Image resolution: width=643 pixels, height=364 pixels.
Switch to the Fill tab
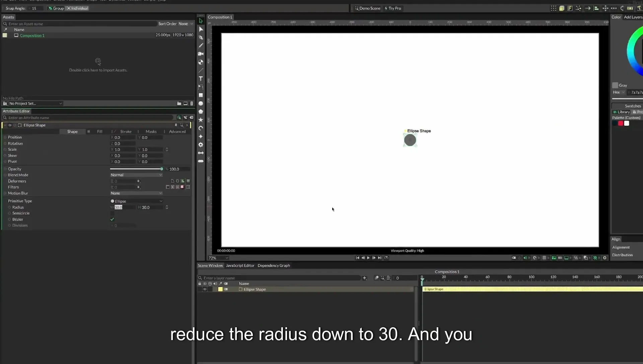[99, 131]
